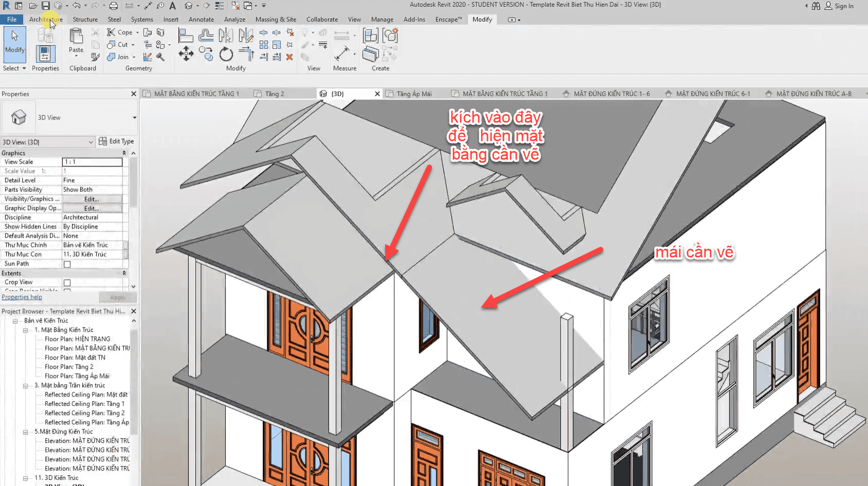Collapse 'Bản vẽ Kiến Trúc' root node
The image size is (868, 486).
point(15,321)
